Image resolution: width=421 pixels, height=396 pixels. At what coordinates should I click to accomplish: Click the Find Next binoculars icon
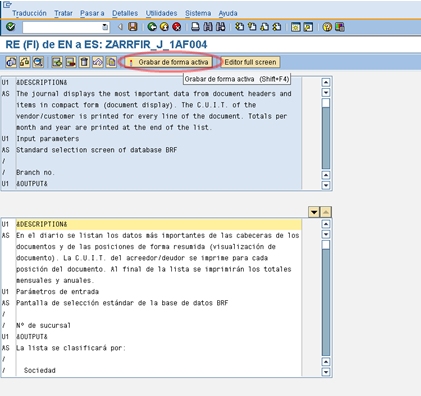pyautogui.click(x=220, y=27)
